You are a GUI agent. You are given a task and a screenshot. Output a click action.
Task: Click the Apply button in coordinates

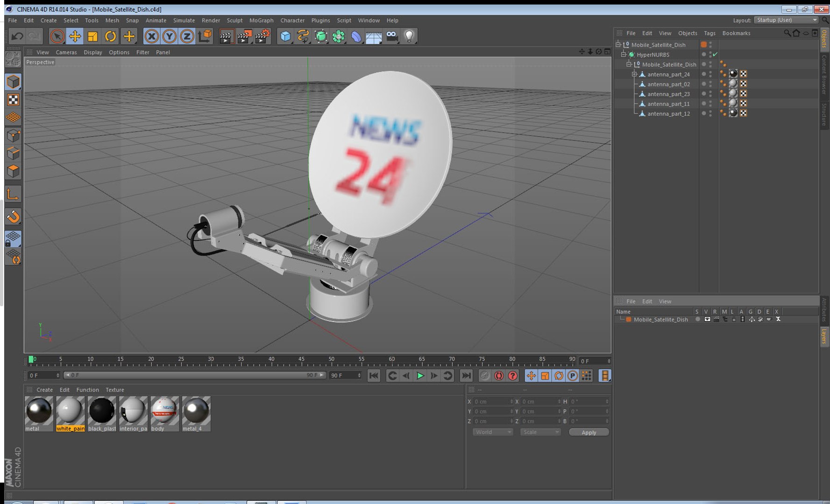point(589,432)
